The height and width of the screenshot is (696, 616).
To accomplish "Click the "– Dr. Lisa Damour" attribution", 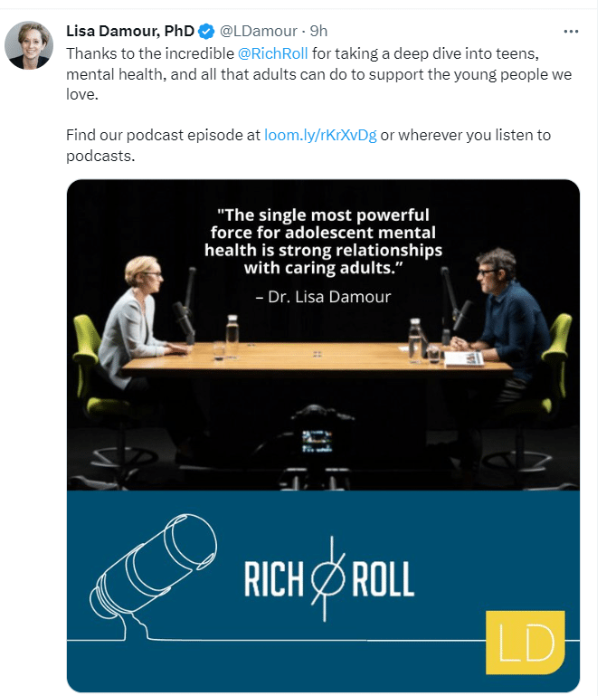I will (x=323, y=296).
